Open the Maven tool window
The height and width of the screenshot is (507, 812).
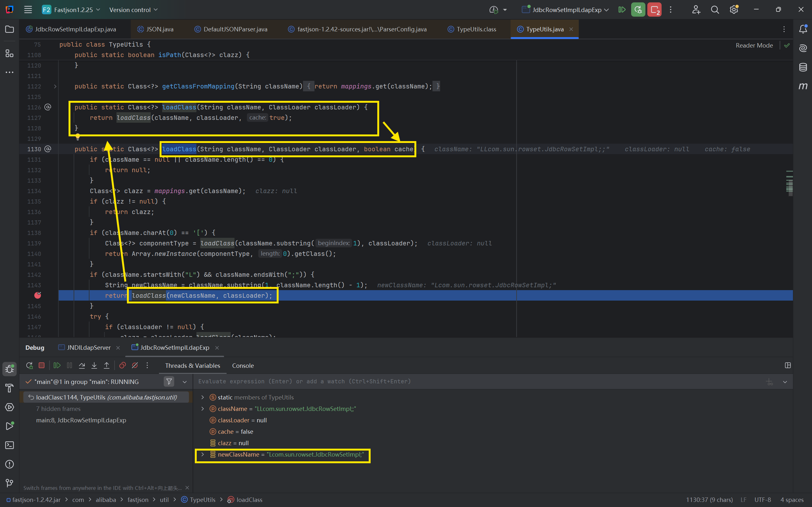pos(802,86)
